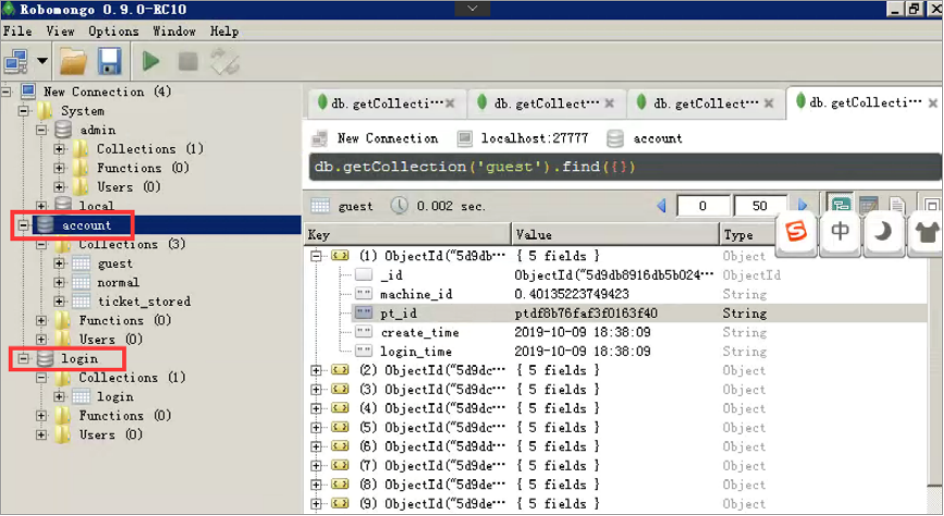Select the machine_id field row
This screenshot has height=516, width=944.
point(639,294)
